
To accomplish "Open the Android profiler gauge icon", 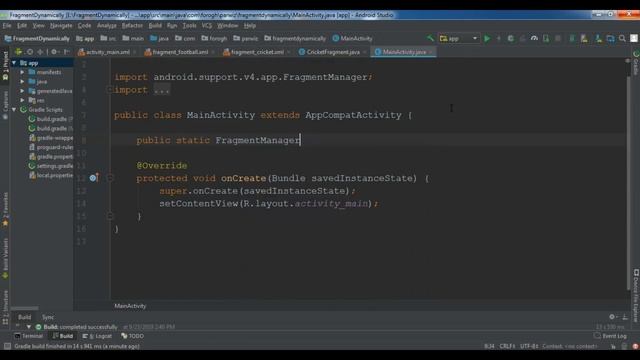I will [x=534, y=38].
